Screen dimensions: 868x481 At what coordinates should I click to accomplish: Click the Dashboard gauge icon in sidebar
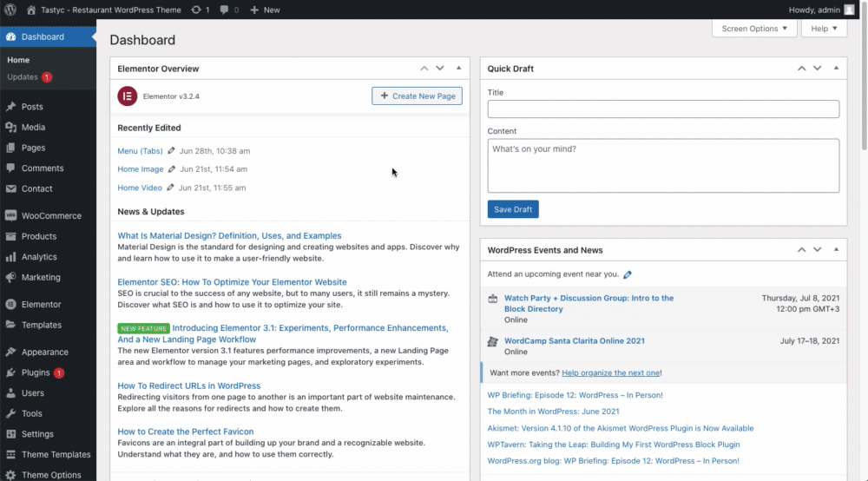coord(10,36)
